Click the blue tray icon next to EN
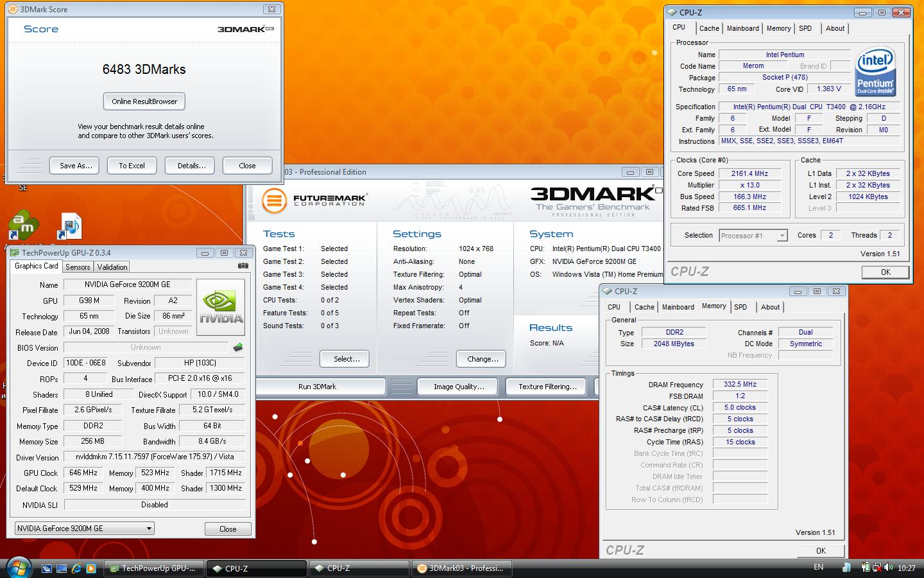The image size is (924, 578). click(847, 568)
